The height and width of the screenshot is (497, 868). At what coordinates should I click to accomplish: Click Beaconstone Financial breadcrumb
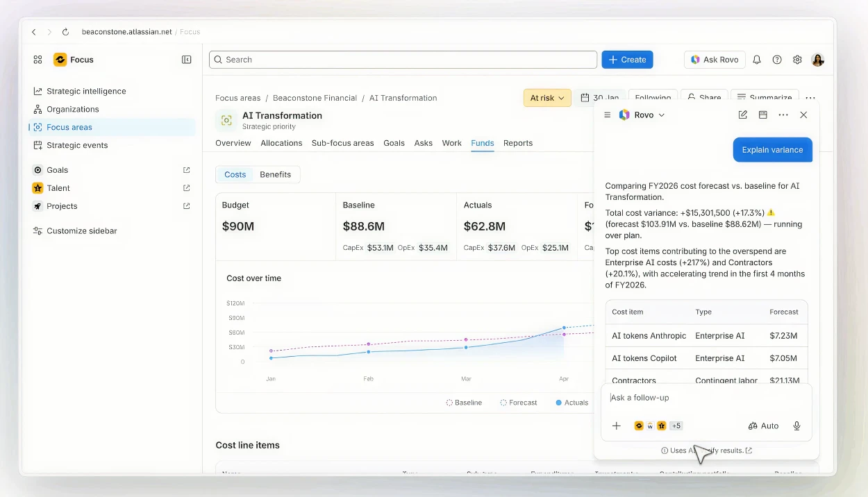(315, 98)
